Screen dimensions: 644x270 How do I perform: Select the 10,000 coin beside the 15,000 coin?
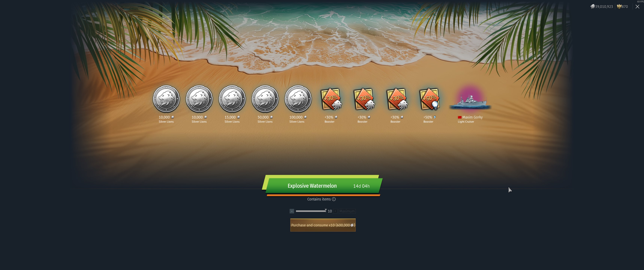tap(199, 99)
